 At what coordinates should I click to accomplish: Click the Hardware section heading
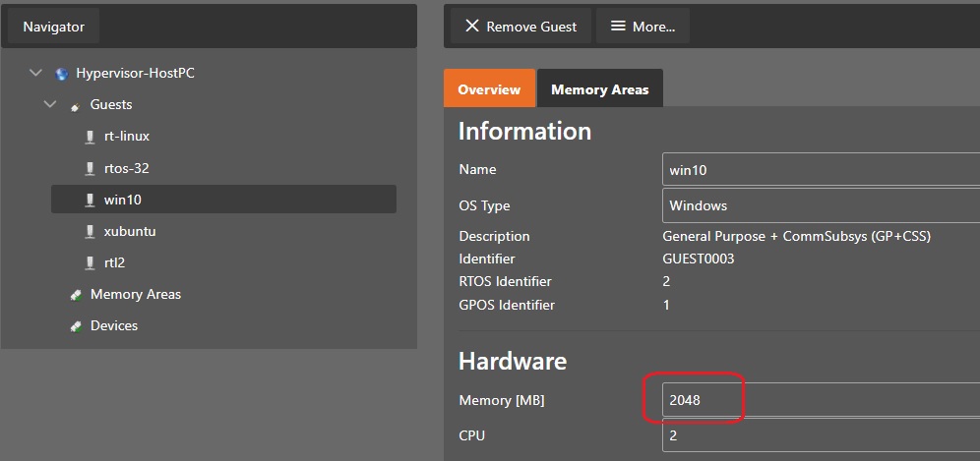point(513,361)
